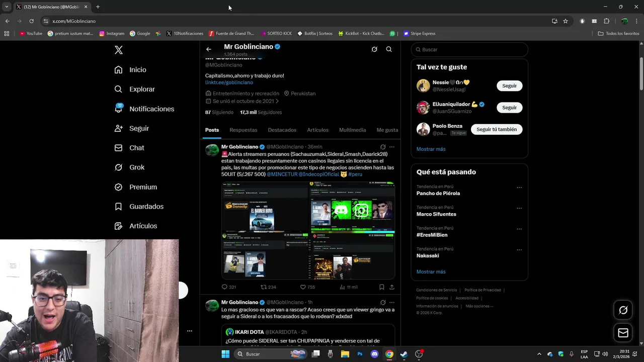Click Mostrar más under suggestions
644x362 pixels.
click(x=431, y=149)
